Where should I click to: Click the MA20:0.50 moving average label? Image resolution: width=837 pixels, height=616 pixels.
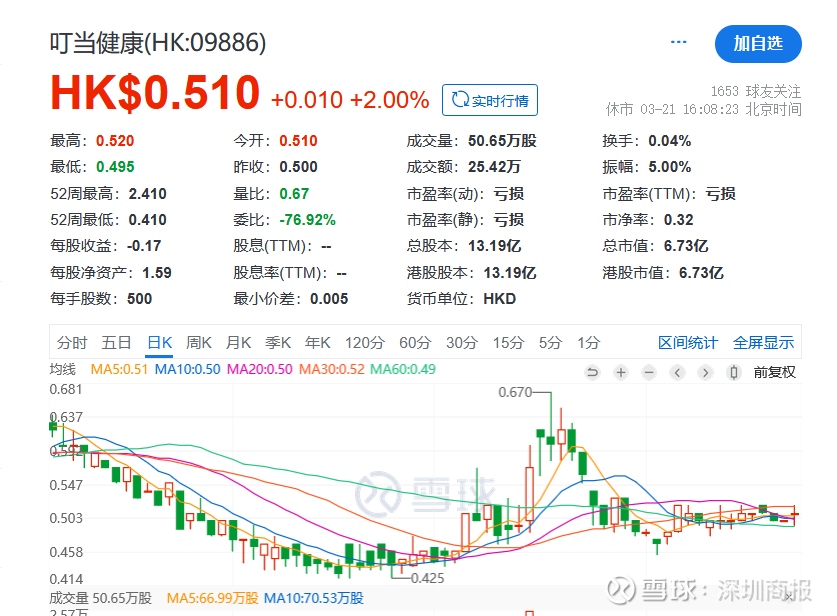(259, 369)
